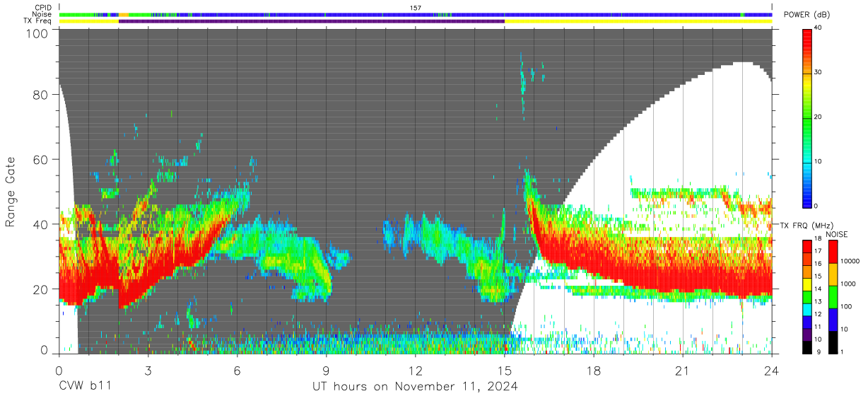The height and width of the screenshot is (401, 868).
Task: Click the CVW b11 radar beam label
Action: click(x=85, y=387)
